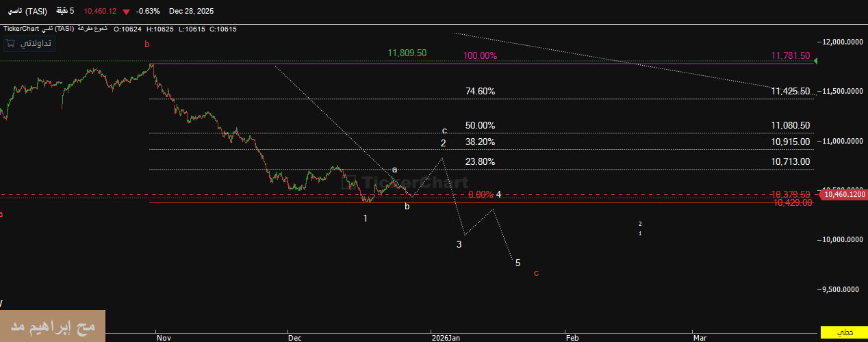868x342 pixels.
Task: Select the wave 3 label on projection
Action: point(459,244)
